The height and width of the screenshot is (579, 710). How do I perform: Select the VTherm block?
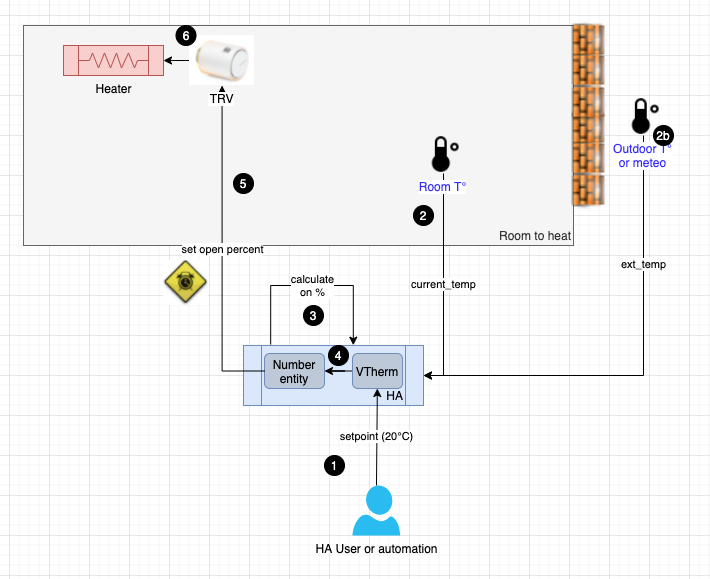[377, 372]
